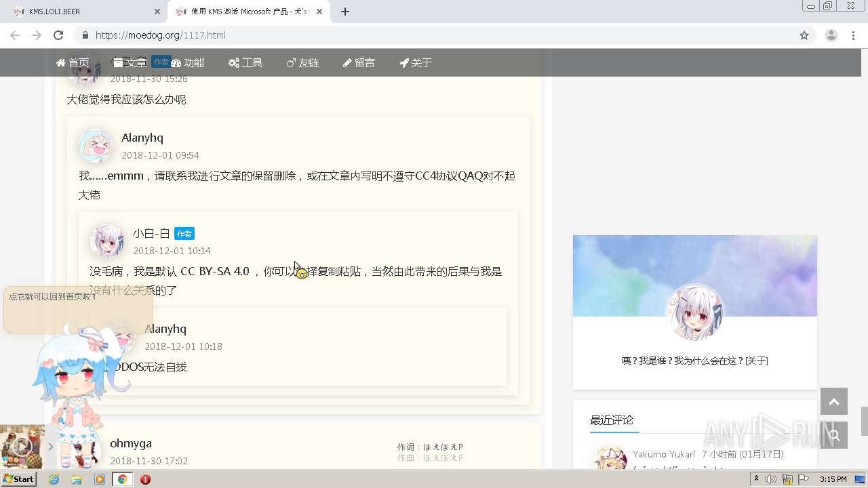Open the volume speaker tray icon
868x488 pixels.
point(771,479)
